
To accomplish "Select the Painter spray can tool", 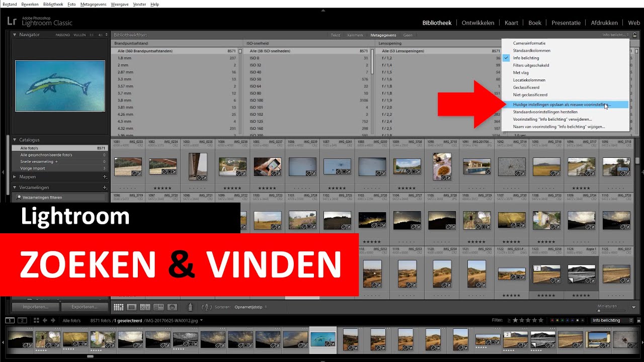I will tap(190, 307).
